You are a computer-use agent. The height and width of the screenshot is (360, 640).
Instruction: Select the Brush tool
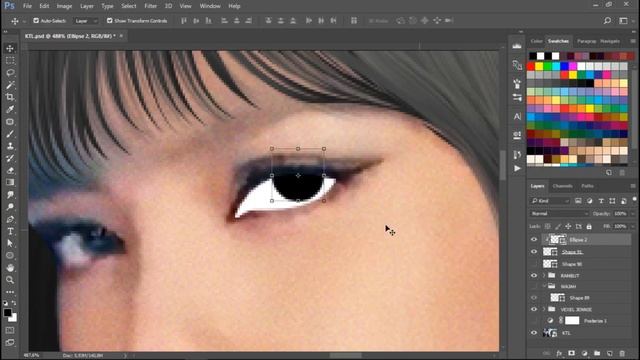(x=10, y=134)
